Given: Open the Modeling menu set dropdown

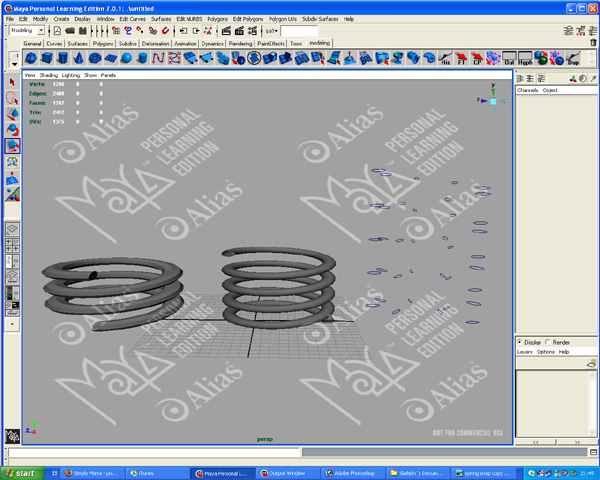Looking at the screenshot, I should pos(26,30).
